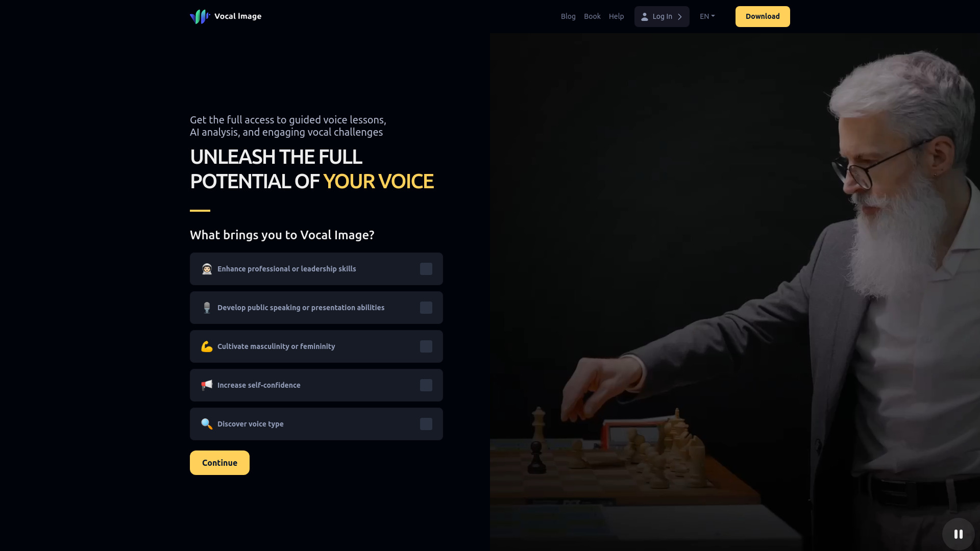Image resolution: width=980 pixels, height=551 pixels.
Task: Select the self-confidence megaphone icon
Action: point(207,385)
